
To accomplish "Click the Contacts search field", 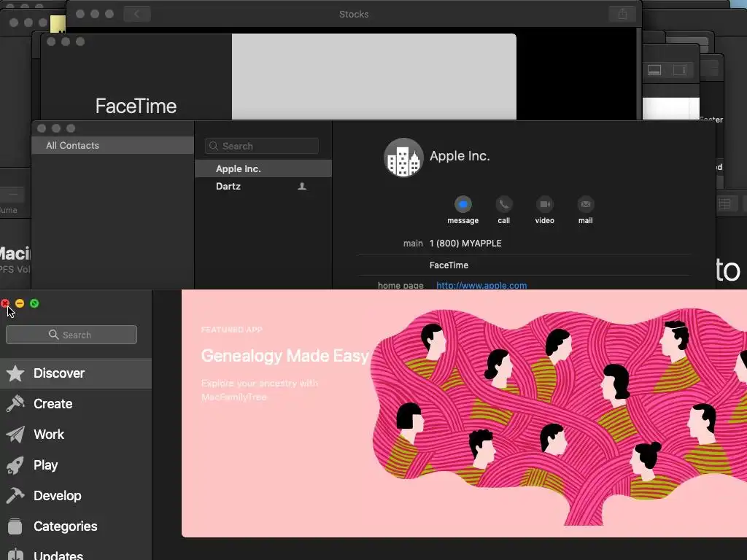I will pos(262,146).
